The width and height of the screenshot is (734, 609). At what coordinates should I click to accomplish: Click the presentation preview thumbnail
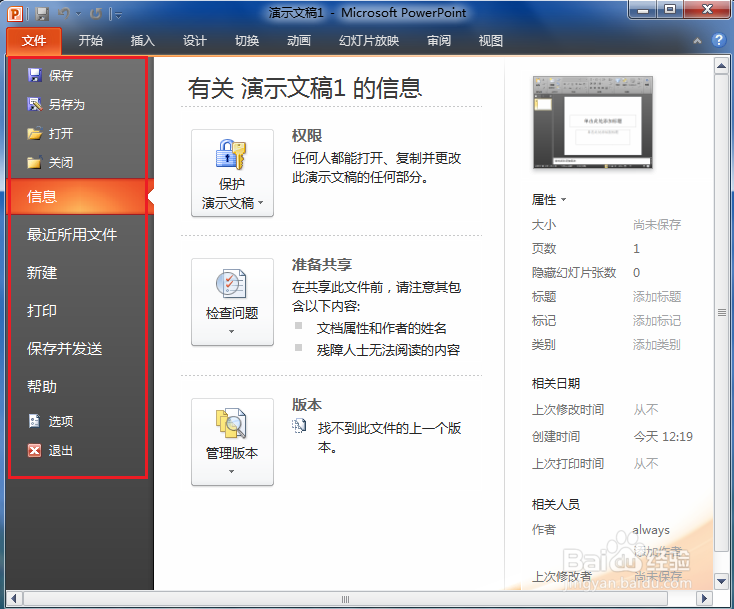click(593, 122)
